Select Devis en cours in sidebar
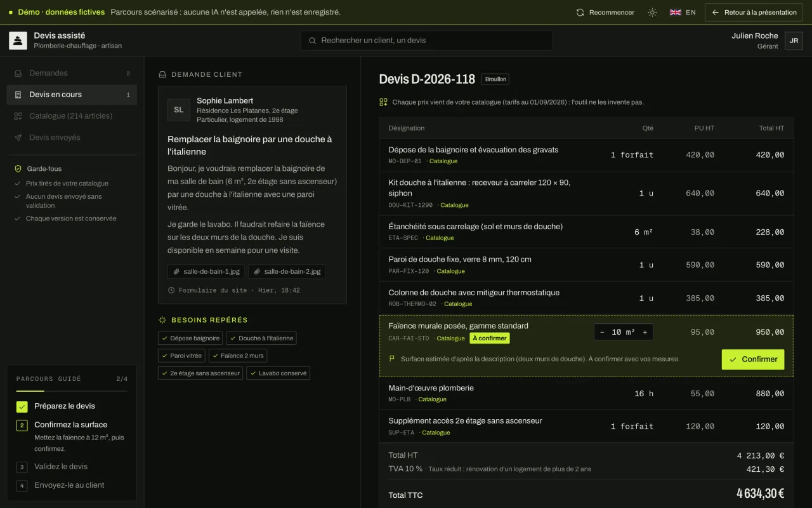This screenshot has width=812, height=508. [x=72, y=95]
